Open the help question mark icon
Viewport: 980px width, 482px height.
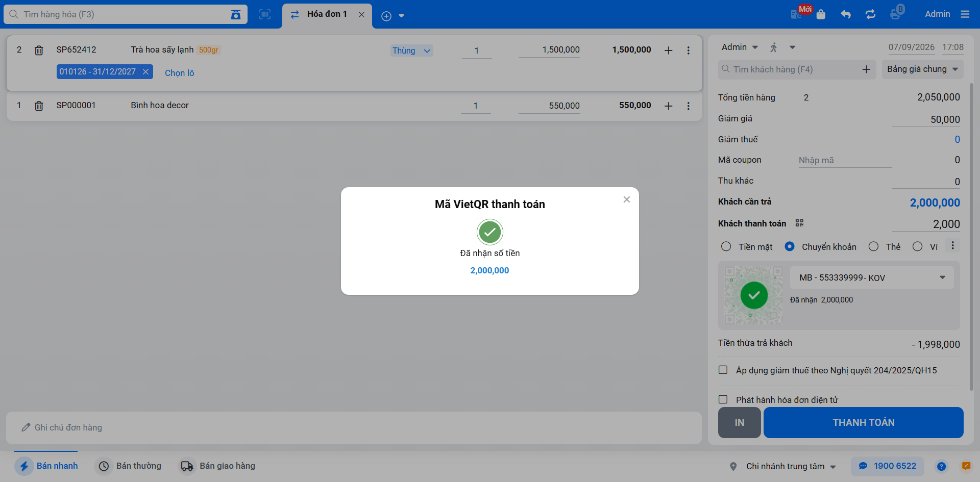(941, 466)
